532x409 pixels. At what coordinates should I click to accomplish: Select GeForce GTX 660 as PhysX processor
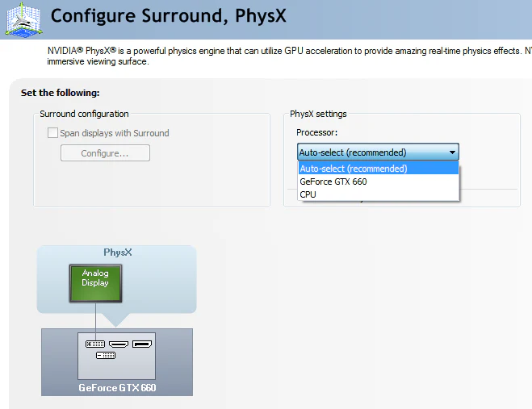(379, 182)
